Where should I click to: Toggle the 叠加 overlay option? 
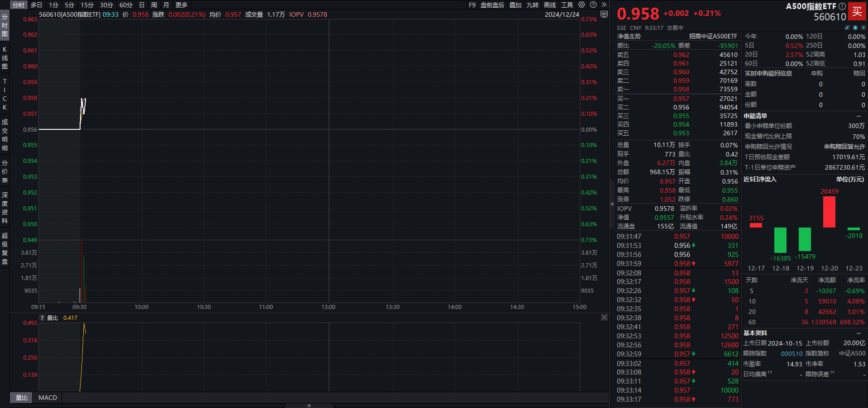[x=515, y=5]
